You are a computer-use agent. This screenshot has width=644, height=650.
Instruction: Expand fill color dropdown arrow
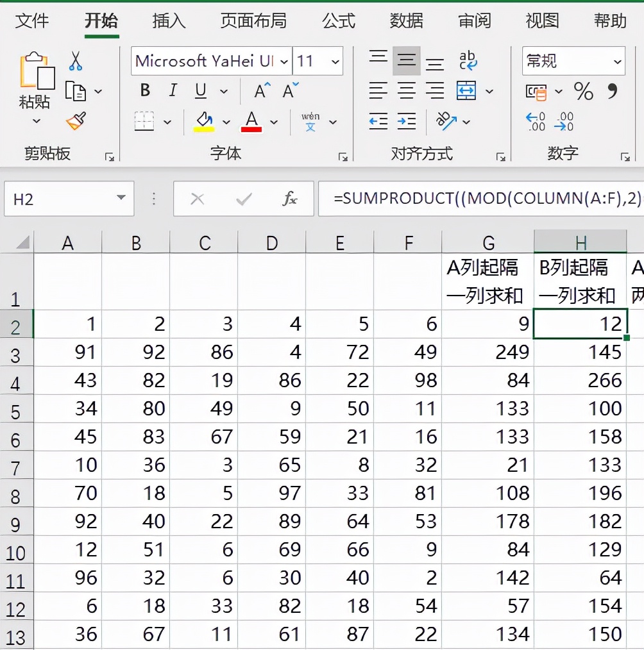click(x=226, y=122)
